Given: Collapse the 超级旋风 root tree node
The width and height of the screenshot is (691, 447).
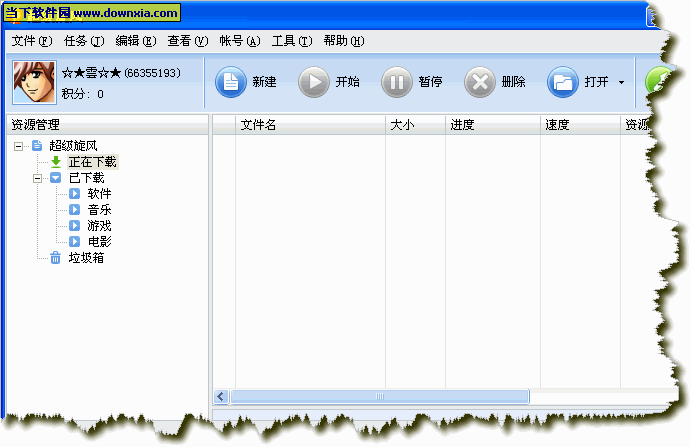Looking at the screenshot, I should 19,146.
